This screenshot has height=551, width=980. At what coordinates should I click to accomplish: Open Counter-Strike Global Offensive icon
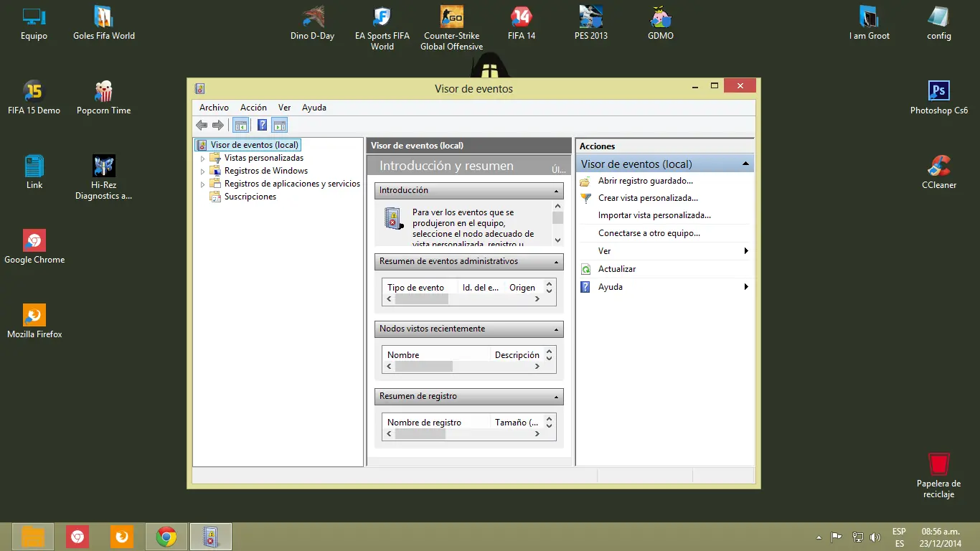click(451, 17)
